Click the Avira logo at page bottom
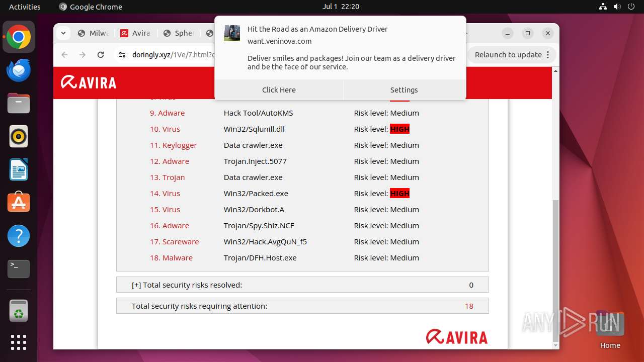The width and height of the screenshot is (644, 362). point(457,337)
